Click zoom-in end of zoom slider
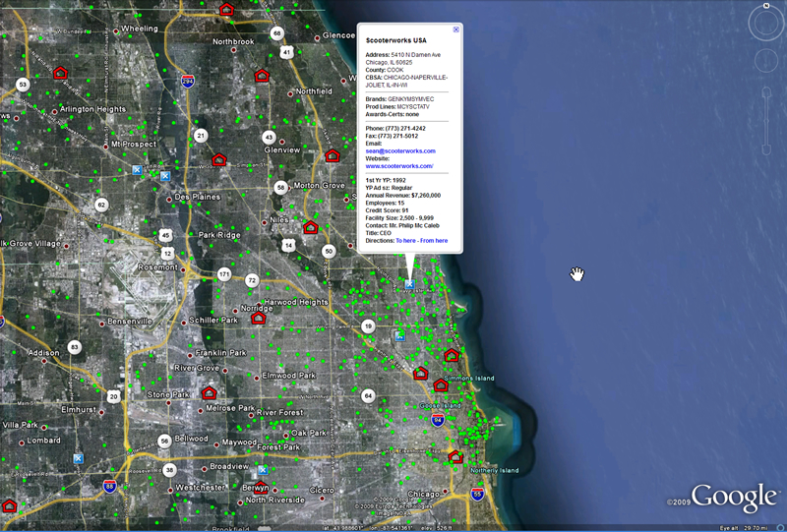787x532 pixels. 766,91
